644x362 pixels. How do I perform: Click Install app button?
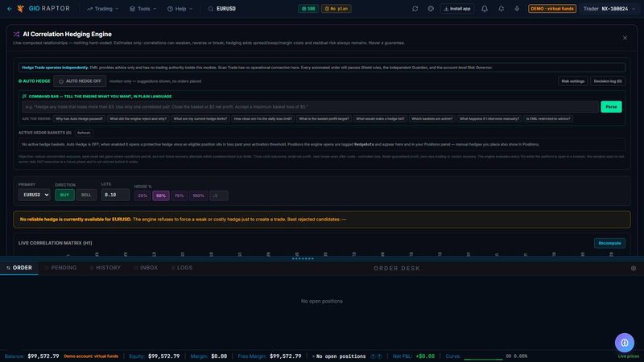(457, 9)
